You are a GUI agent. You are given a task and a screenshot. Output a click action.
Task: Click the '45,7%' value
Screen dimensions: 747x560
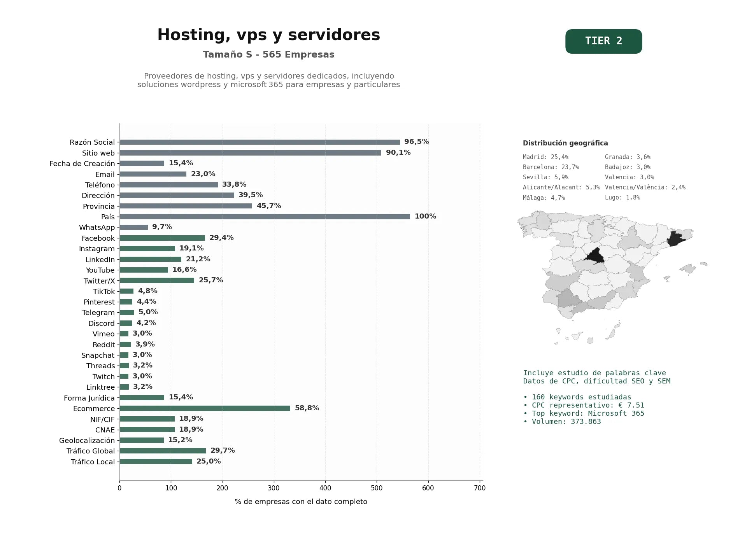point(269,206)
